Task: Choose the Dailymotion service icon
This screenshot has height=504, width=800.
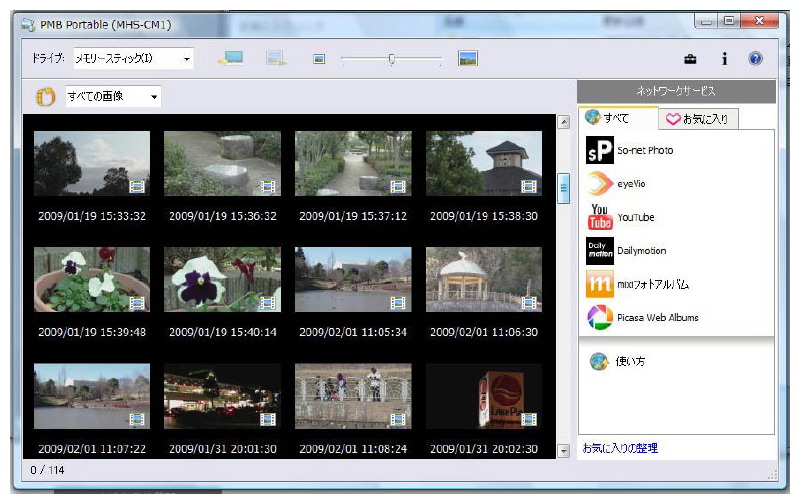Action: 600,251
